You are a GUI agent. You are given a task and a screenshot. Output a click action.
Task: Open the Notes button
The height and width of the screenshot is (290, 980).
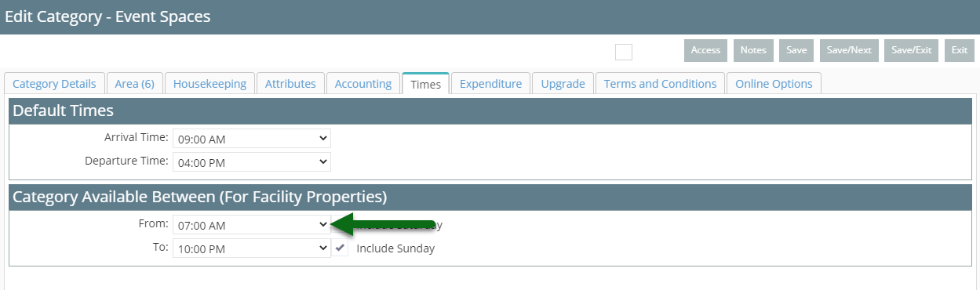pyautogui.click(x=753, y=50)
